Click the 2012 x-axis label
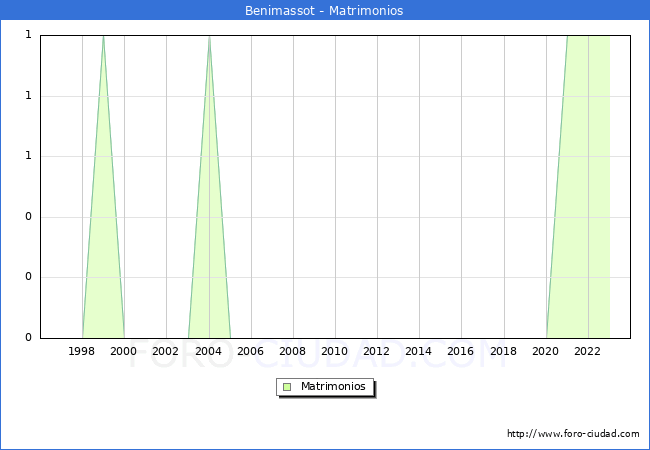The height and width of the screenshot is (450, 650). (x=376, y=351)
